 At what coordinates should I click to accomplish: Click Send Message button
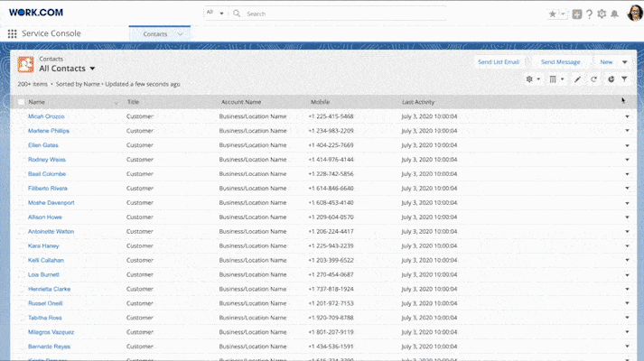(560, 62)
